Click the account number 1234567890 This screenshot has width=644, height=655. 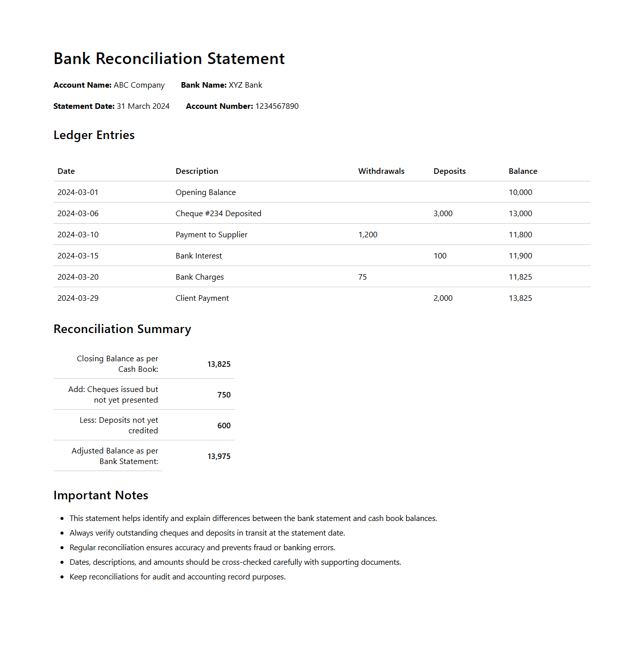coord(277,106)
